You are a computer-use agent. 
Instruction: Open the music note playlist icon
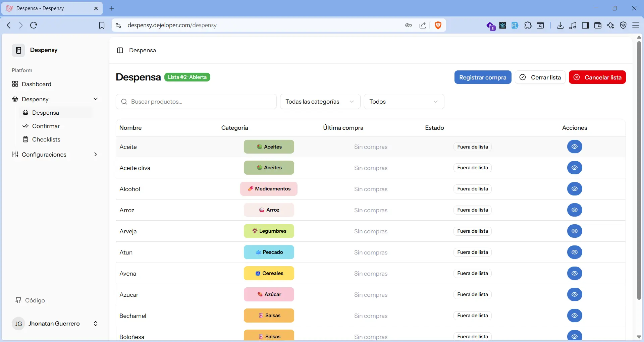[x=573, y=25]
